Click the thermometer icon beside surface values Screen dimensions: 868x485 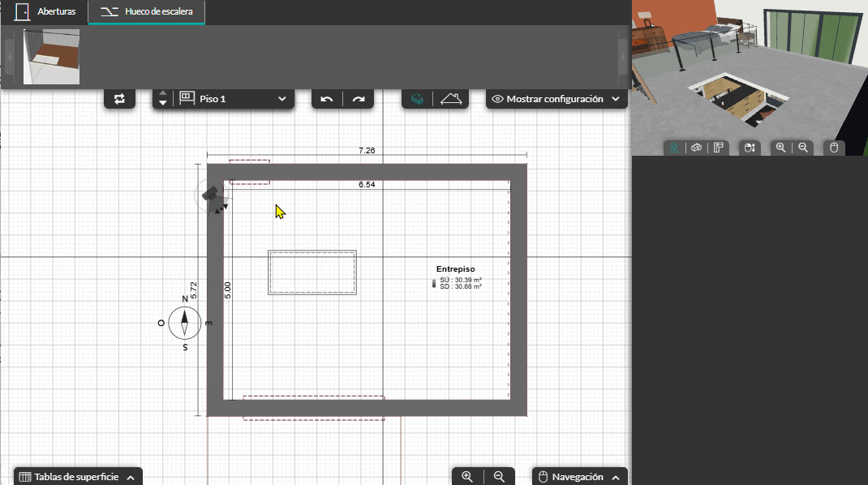434,284
